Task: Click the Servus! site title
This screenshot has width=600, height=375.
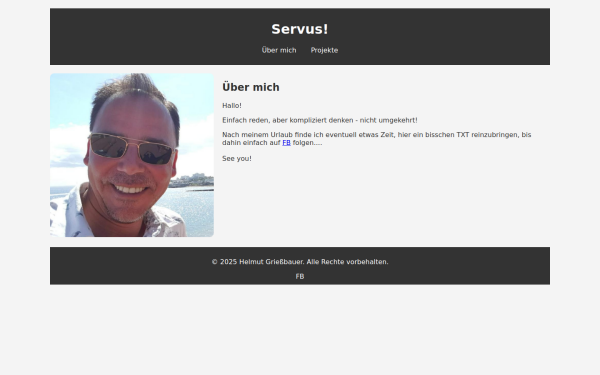Action: click(x=300, y=29)
